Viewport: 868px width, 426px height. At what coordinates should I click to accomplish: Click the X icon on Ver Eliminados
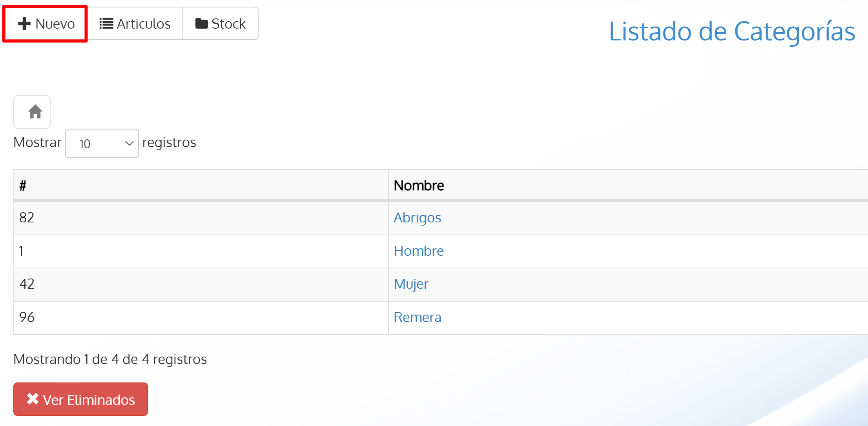pyautogui.click(x=33, y=399)
